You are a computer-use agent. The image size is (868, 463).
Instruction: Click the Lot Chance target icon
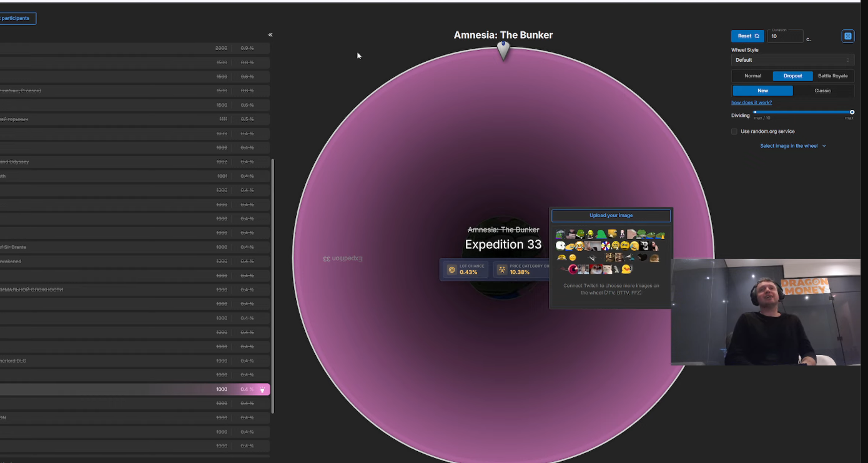tap(451, 270)
